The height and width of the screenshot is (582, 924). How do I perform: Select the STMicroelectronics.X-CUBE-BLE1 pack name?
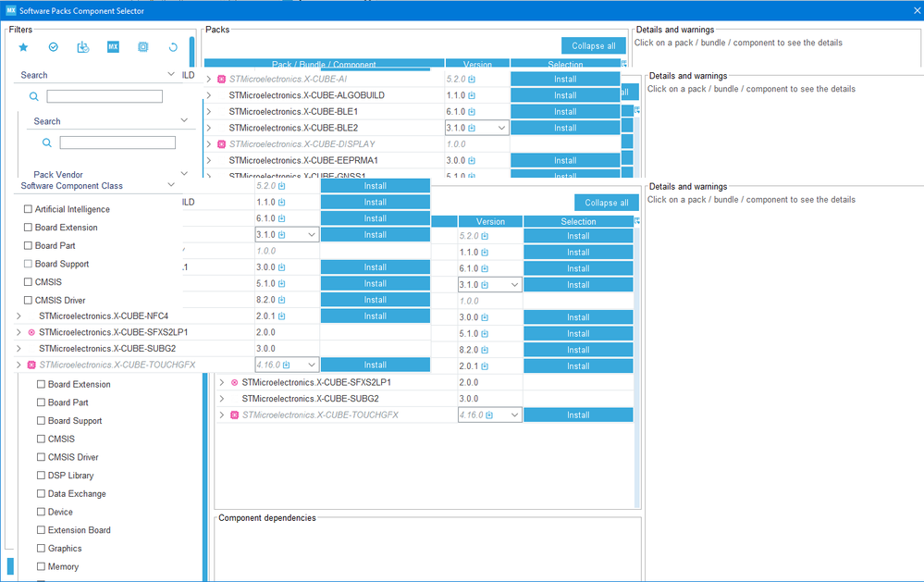(293, 111)
